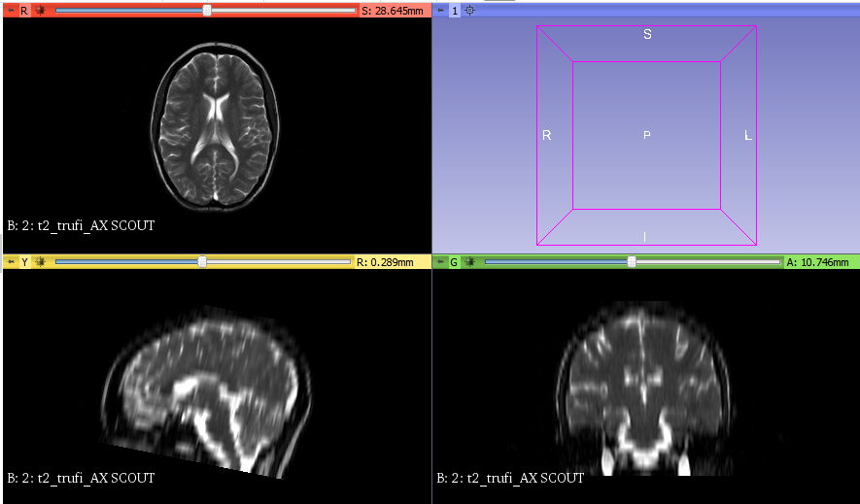
Task: Click the sagittal brain image in Yellow view
Action: click(x=206, y=391)
